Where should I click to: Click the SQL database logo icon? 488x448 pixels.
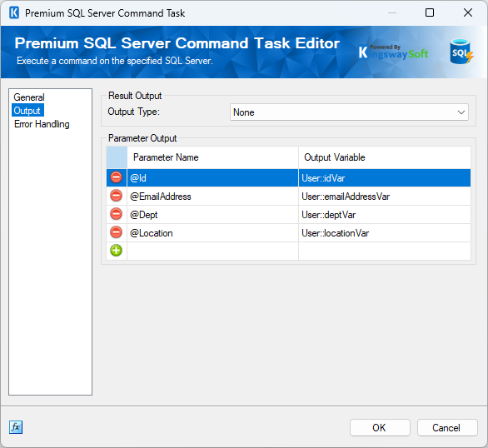pos(461,52)
